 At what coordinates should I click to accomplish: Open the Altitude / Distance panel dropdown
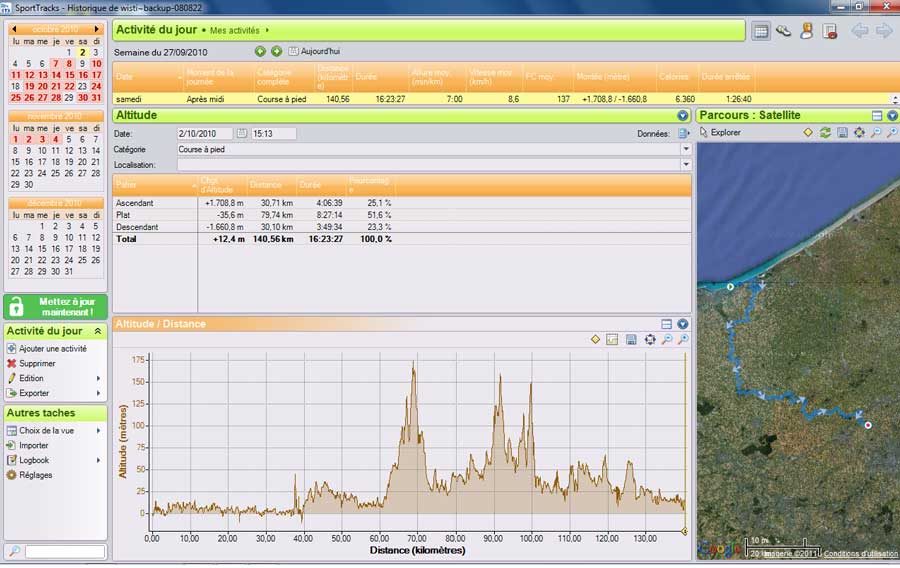click(x=682, y=324)
